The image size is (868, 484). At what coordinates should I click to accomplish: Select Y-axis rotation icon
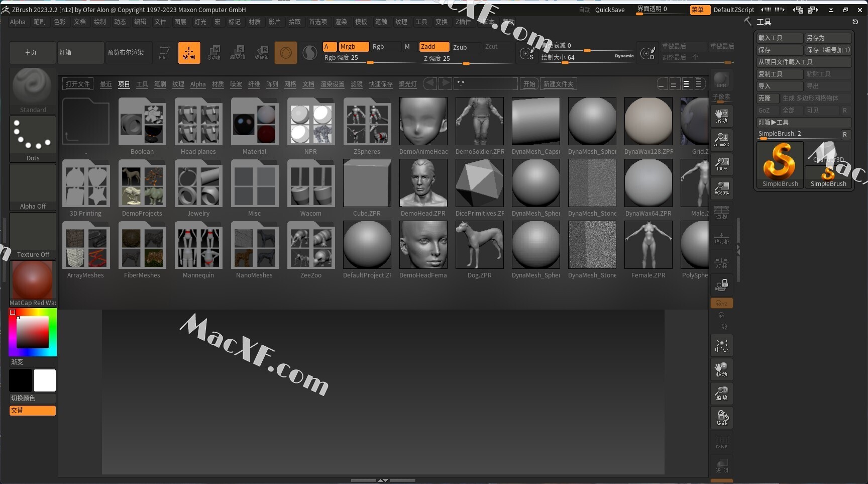tap(722, 315)
